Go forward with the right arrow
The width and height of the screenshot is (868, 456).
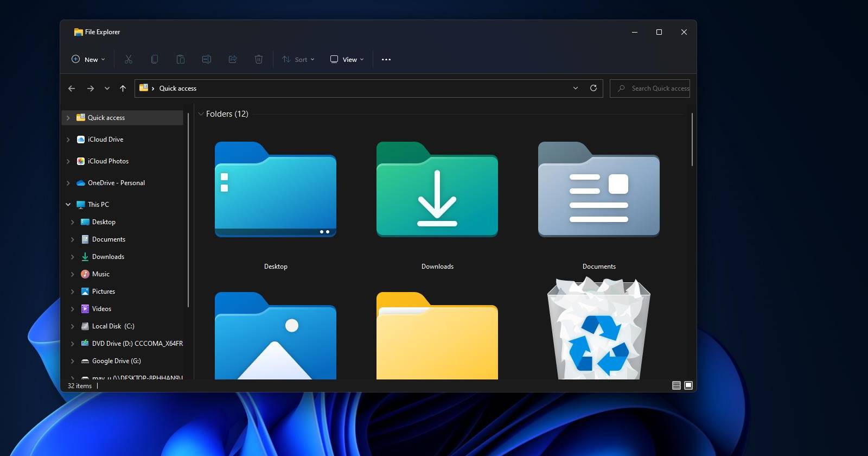(x=91, y=88)
